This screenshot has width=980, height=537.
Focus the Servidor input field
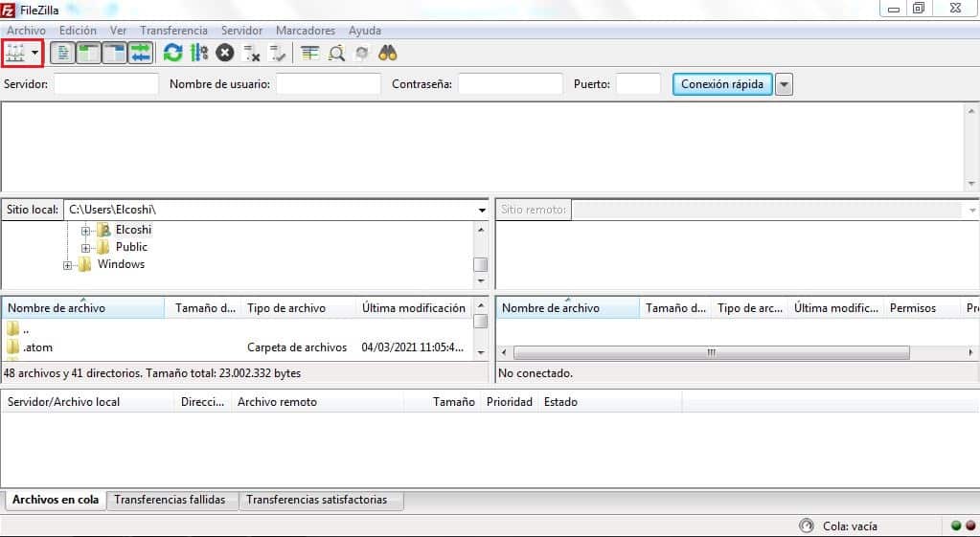pos(106,83)
